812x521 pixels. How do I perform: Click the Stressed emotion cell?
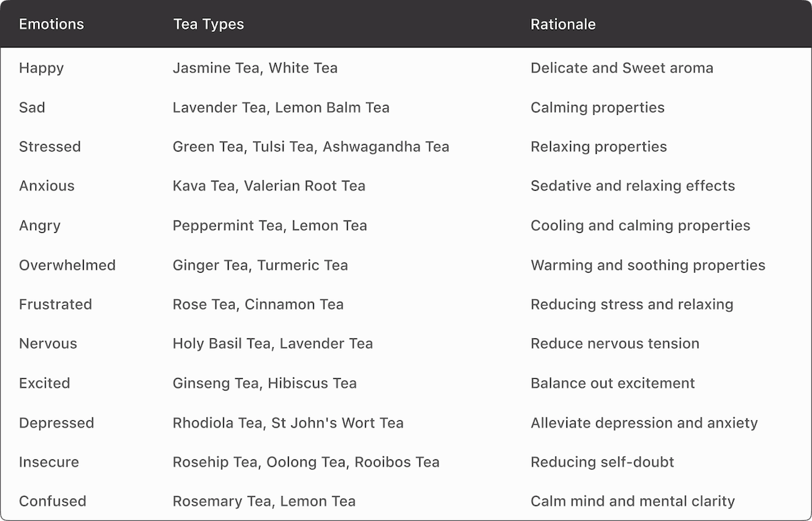(49, 146)
